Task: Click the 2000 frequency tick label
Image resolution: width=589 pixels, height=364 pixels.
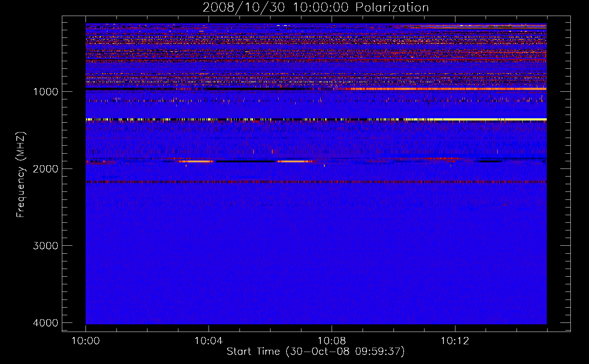Action: point(46,169)
